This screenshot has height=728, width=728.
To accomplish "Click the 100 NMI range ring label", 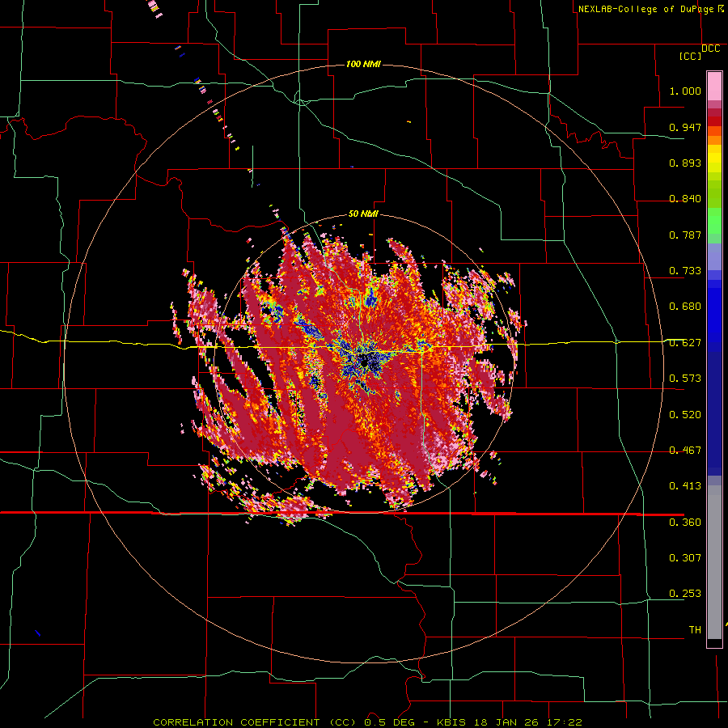I will coord(363,64).
